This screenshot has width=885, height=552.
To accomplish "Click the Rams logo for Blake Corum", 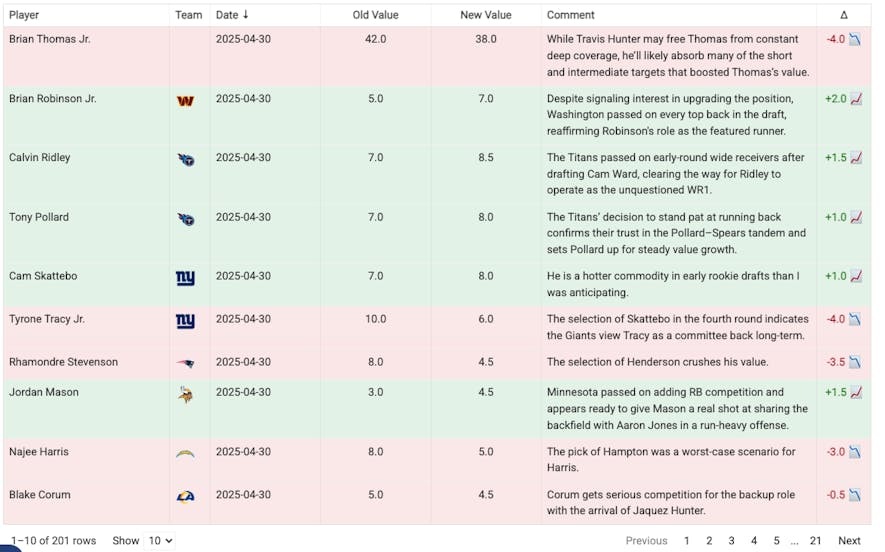I will click(185, 496).
